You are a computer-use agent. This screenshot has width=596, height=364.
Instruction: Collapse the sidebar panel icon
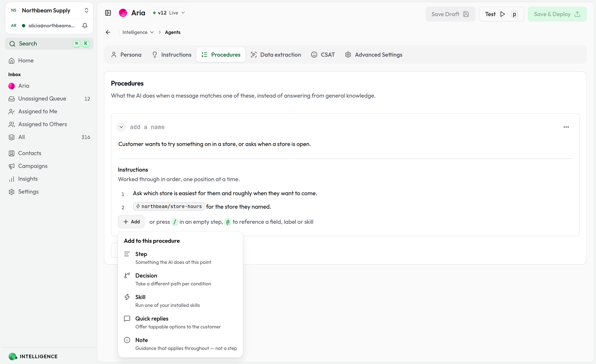coord(108,13)
